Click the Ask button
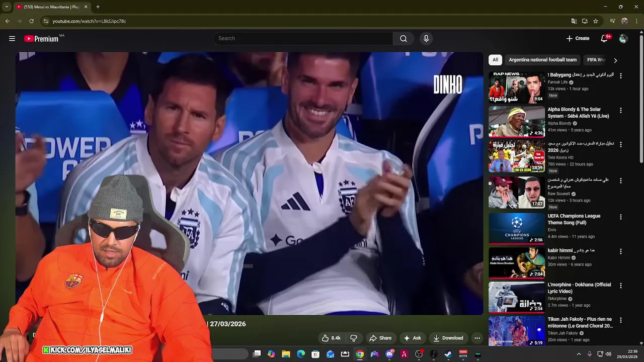 pyautogui.click(x=412, y=338)
